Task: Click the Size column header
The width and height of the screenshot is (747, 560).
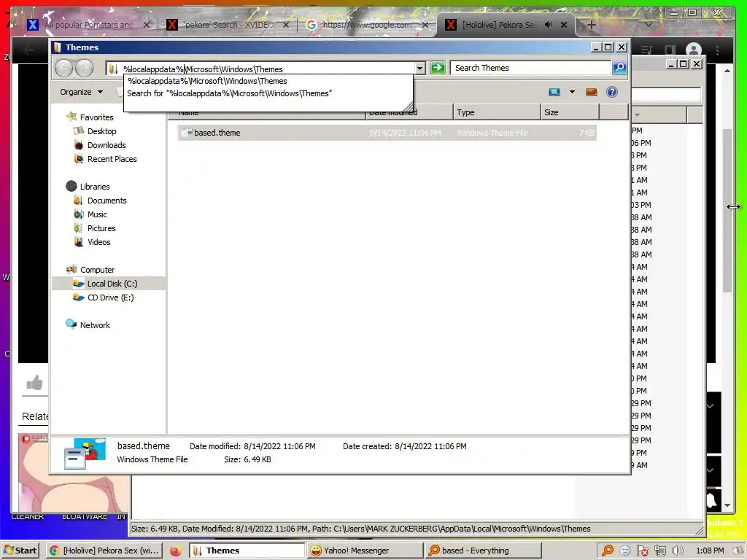Action: 570,112
